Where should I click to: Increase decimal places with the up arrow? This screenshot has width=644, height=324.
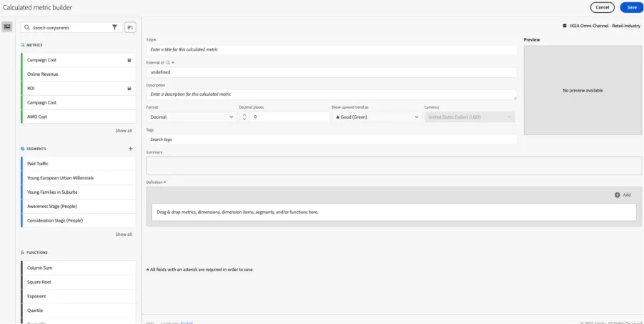pos(244,114)
